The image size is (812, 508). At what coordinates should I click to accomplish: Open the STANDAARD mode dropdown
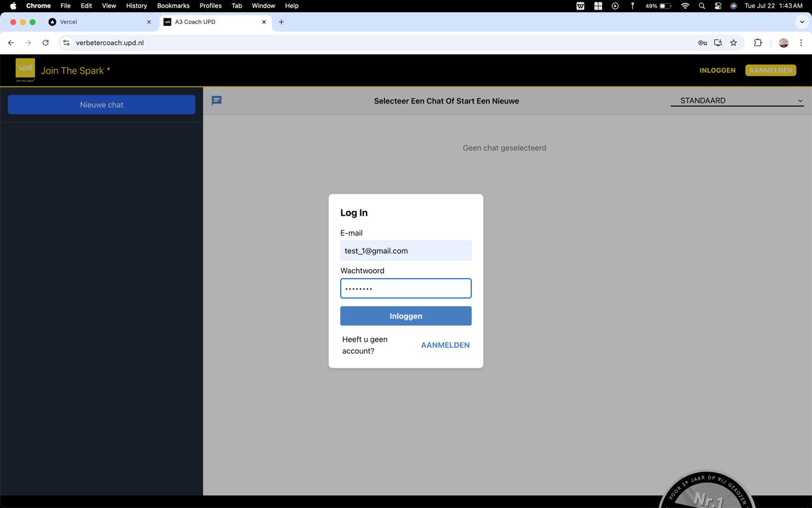pos(737,100)
